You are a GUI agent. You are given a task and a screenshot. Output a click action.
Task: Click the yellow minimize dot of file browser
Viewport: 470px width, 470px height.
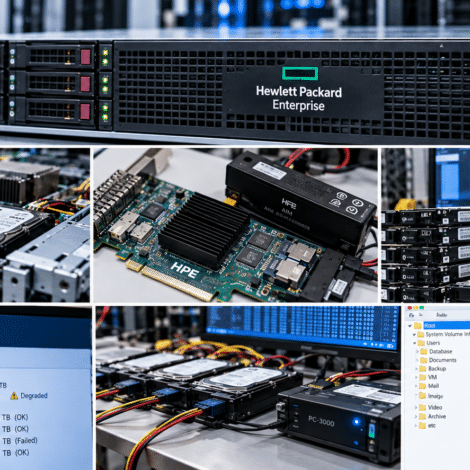point(416,308)
